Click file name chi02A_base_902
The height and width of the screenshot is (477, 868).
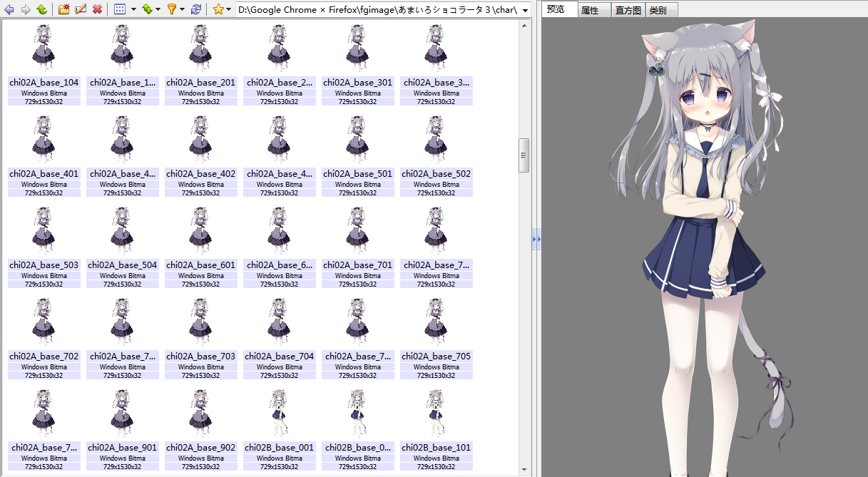coord(200,448)
